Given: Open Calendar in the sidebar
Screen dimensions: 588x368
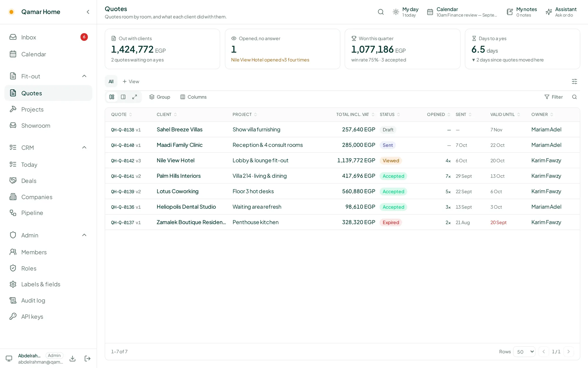Looking at the screenshot, I should click(x=48, y=54).
